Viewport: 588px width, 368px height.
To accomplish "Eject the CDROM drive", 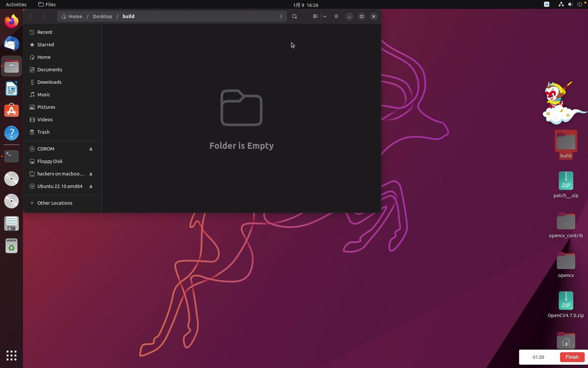I will (91, 149).
